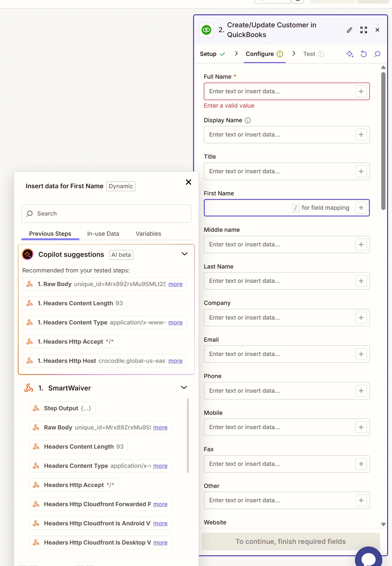Open the chat support bubble

point(369,558)
